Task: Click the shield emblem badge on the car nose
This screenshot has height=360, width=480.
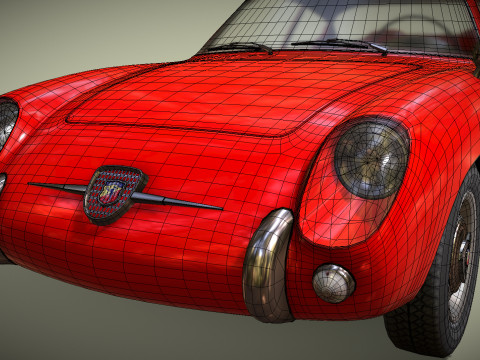Action: (x=115, y=194)
